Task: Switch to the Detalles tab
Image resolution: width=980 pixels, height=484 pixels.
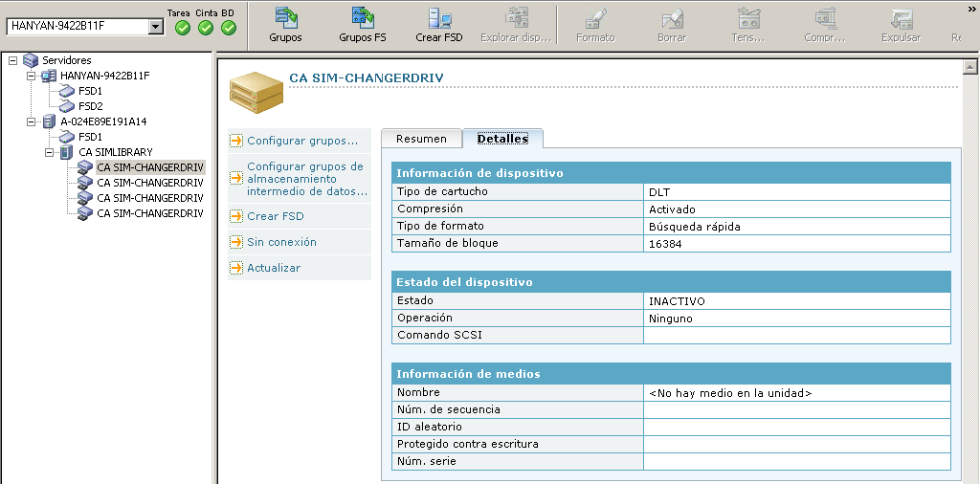Action: click(502, 139)
